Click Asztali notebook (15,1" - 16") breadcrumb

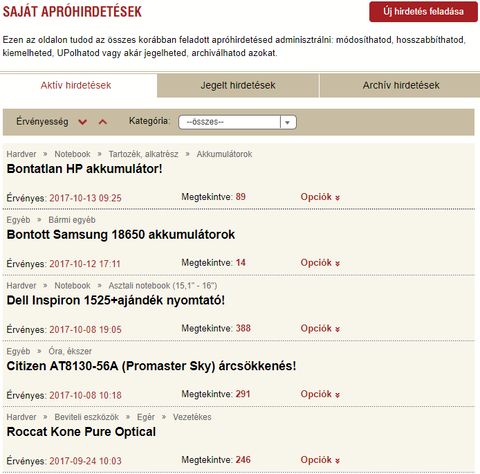pyautogui.click(x=163, y=286)
